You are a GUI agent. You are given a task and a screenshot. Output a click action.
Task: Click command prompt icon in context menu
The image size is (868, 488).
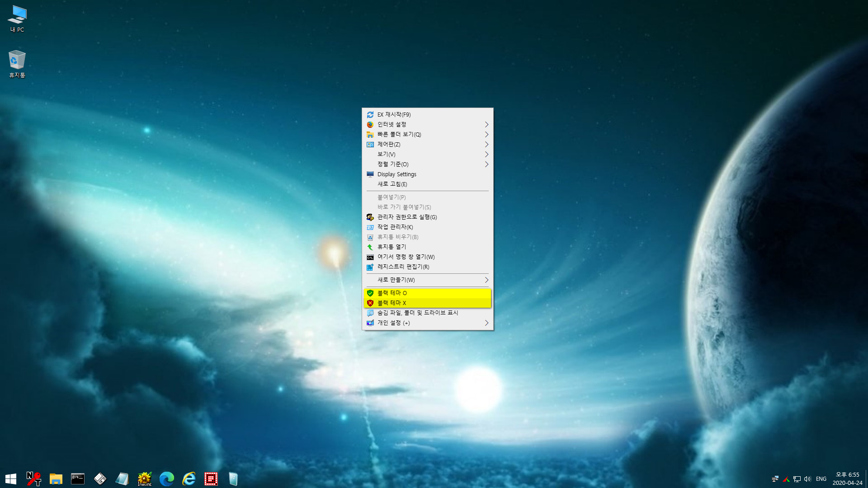tap(370, 257)
